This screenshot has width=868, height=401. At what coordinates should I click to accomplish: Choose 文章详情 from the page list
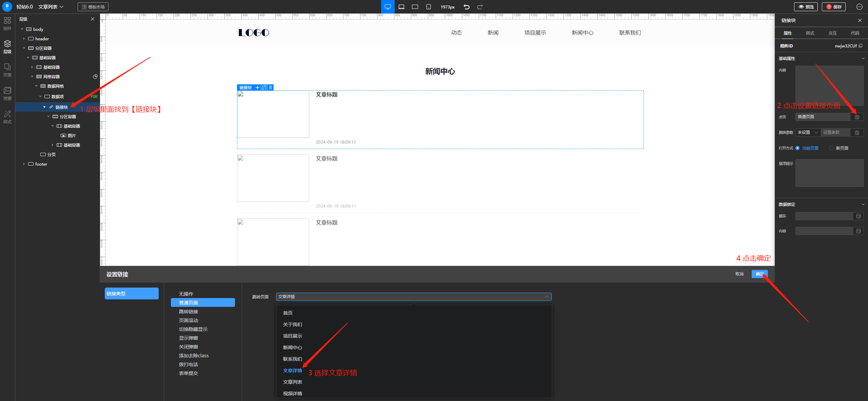tap(292, 371)
